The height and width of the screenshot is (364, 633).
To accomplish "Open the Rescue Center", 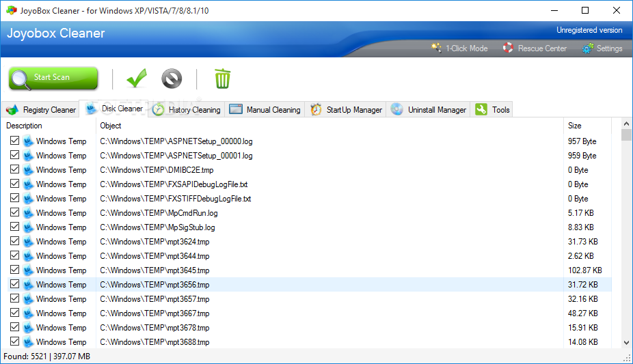I will (542, 48).
